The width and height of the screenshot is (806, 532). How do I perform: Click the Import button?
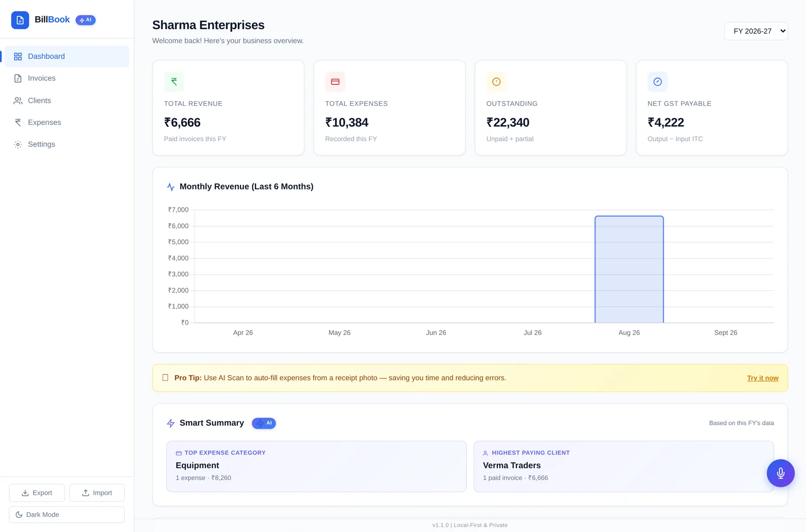pos(97,493)
